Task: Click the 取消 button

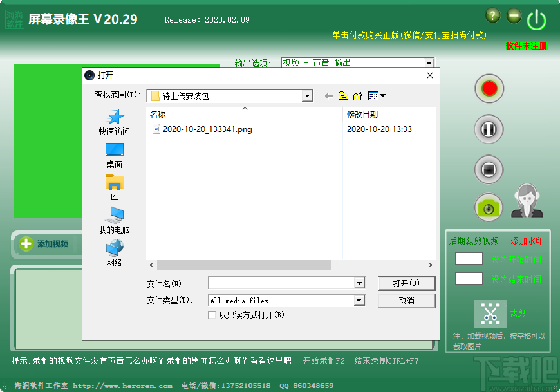Action: point(406,301)
